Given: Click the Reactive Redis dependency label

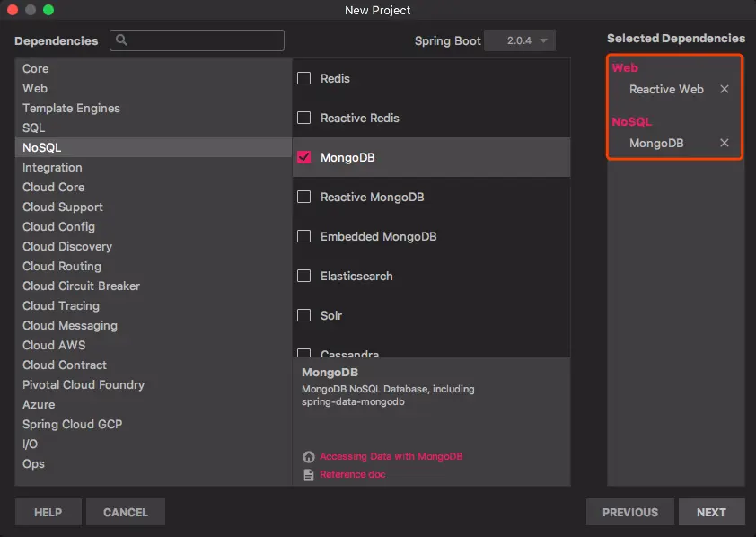Looking at the screenshot, I should pos(360,119).
